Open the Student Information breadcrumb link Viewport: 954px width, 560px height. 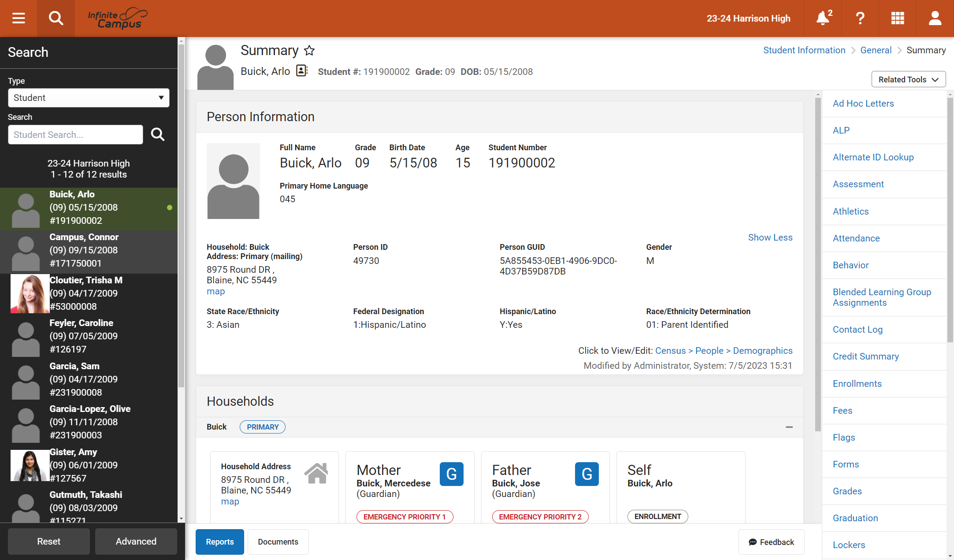coord(804,50)
